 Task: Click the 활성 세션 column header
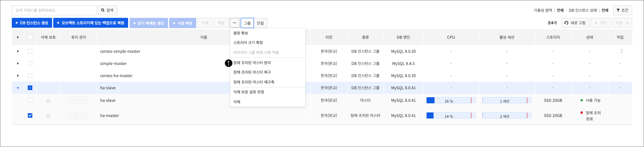507,37
